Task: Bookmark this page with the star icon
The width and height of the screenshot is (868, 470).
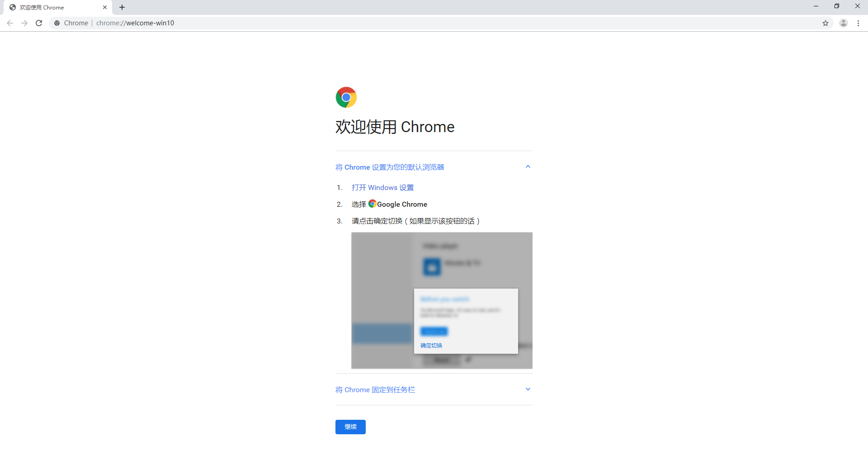Action: pyautogui.click(x=826, y=23)
